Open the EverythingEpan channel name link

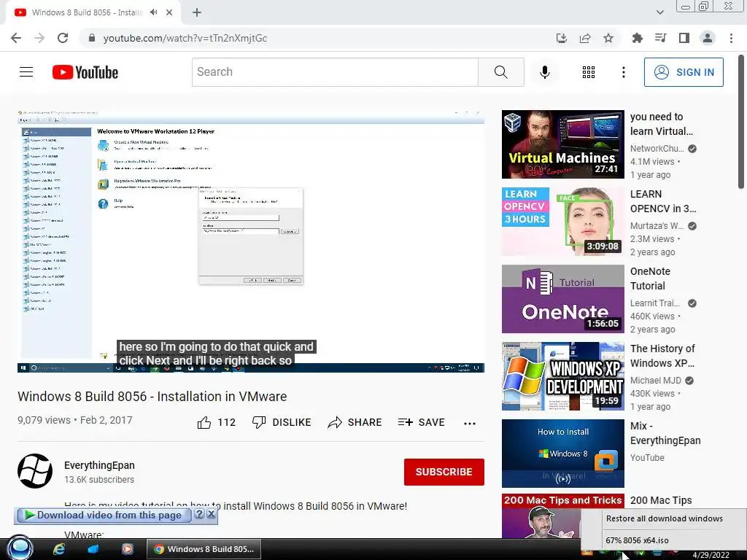(x=99, y=465)
